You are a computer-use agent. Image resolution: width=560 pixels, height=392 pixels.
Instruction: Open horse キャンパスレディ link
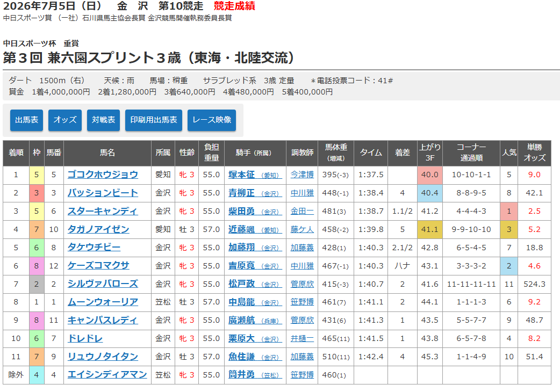pyautogui.click(x=103, y=320)
